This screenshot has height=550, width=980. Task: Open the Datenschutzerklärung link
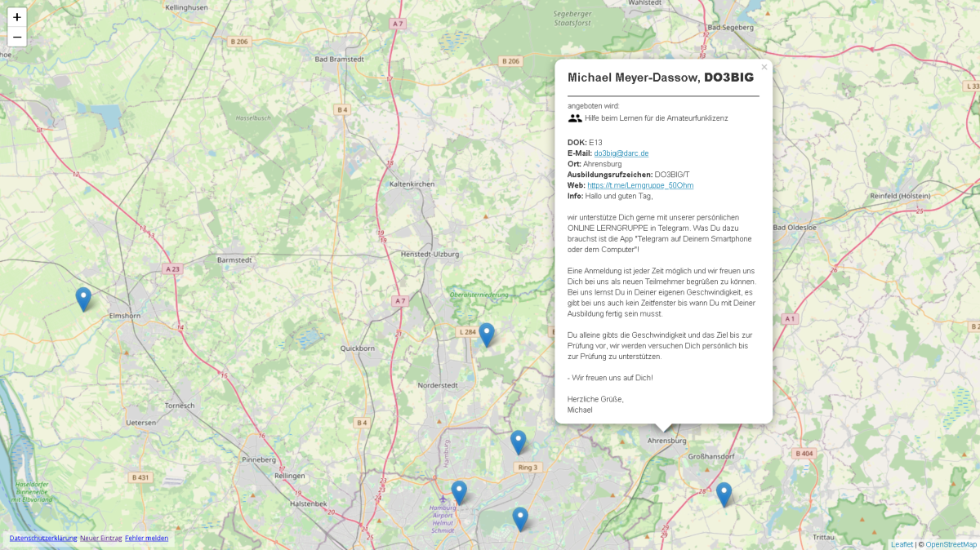point(42,538)
